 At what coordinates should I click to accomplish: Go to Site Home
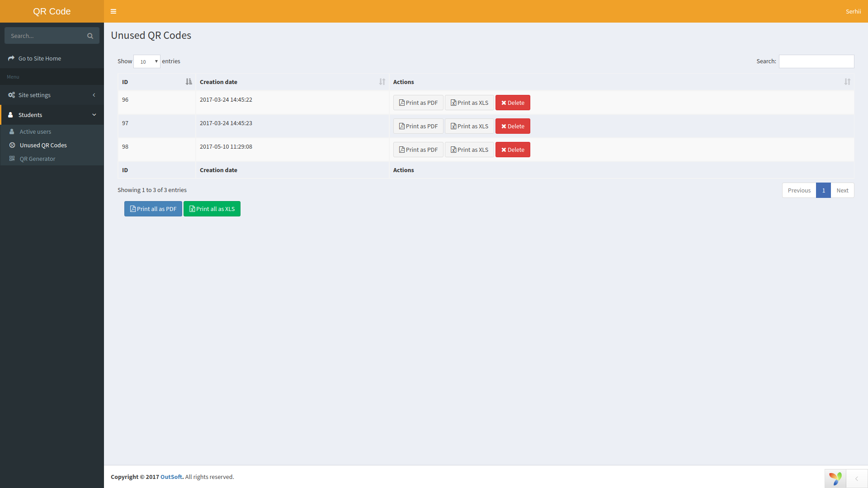click(40, 58)
